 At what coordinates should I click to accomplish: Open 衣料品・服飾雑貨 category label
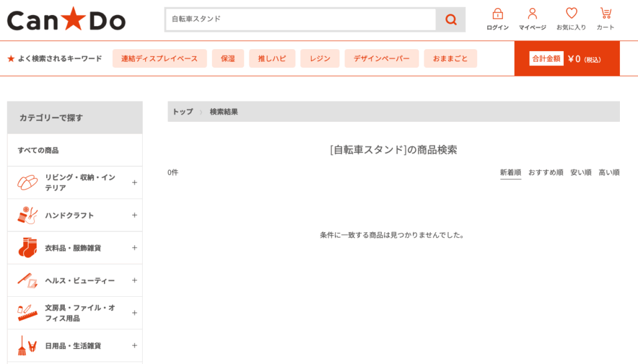point(73,248)
